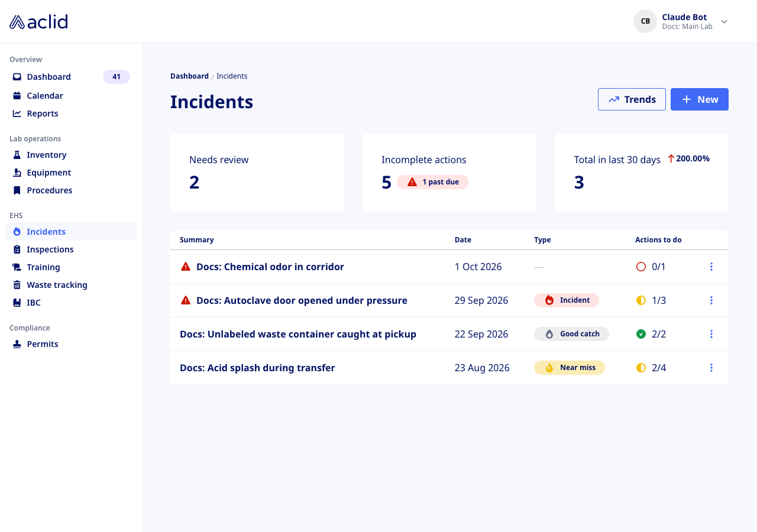Open the Calendar page
The width and height of the screenshot is (757, 532).
pyautogui.click(x=71, y=96)
